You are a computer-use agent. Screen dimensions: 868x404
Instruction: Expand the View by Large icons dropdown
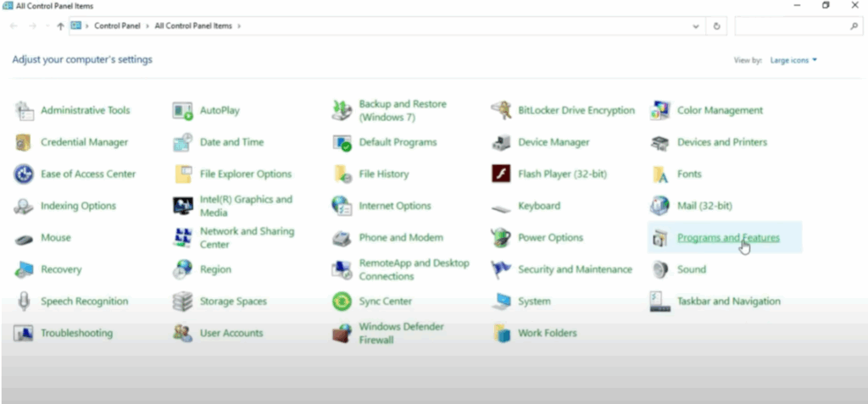[793, 60]
